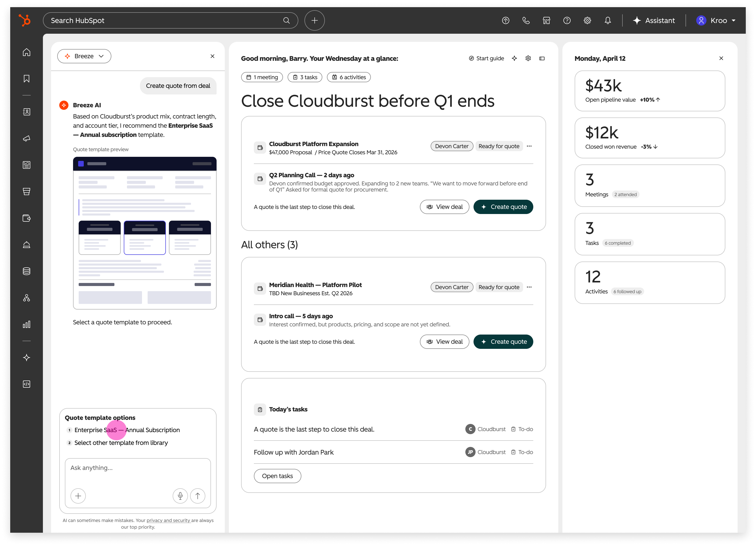Click Create quote for Cloudburst Platform Expansion
Screen dimensions: 756x546
[x=503, y=207]
